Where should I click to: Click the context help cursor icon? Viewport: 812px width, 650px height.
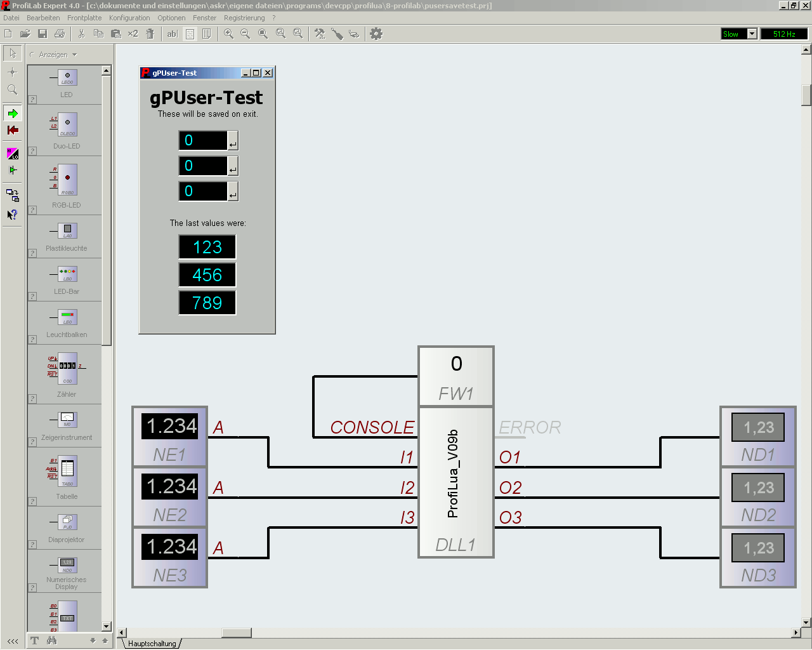[x=13, y=215]
